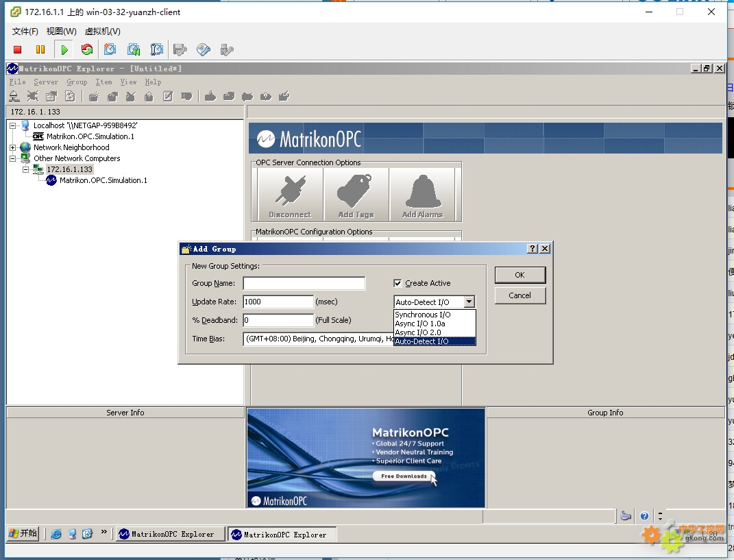
Task: Click the large Disconnect plug icon button
Action: pos(290,194)
